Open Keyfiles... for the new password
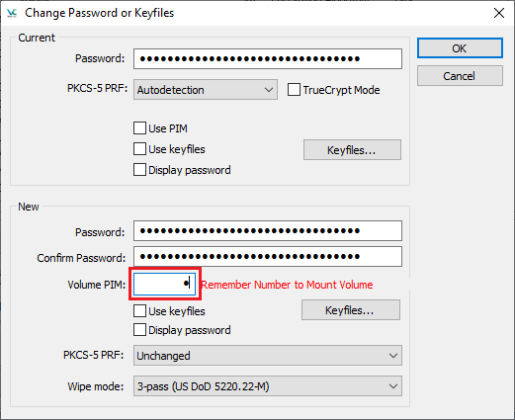The width and height of the screenshot is (515, 420). [351, 310]
